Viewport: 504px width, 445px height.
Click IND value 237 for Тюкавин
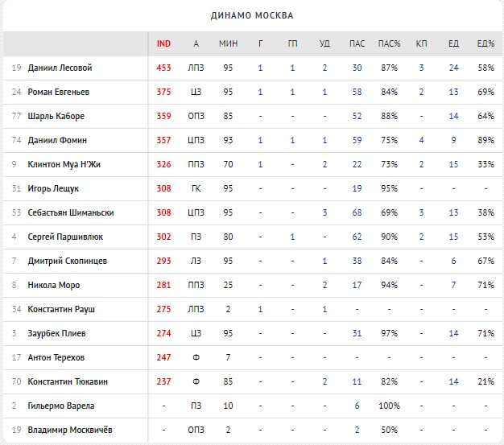tap(163, 381)
